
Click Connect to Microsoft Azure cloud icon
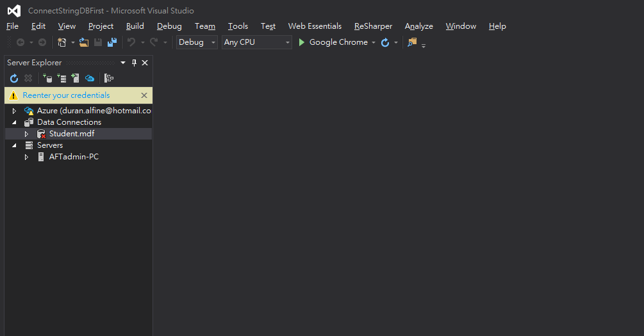[x=90, y=78]
